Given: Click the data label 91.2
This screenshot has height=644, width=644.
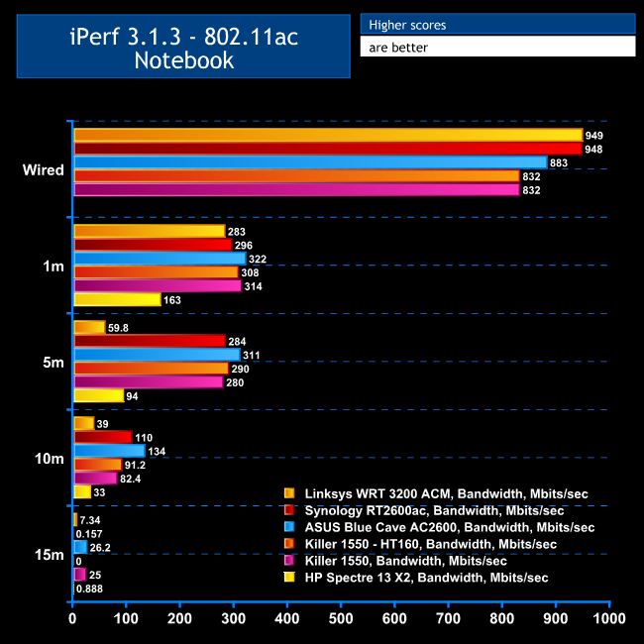Looking at the screenshot, I should 135,465.
